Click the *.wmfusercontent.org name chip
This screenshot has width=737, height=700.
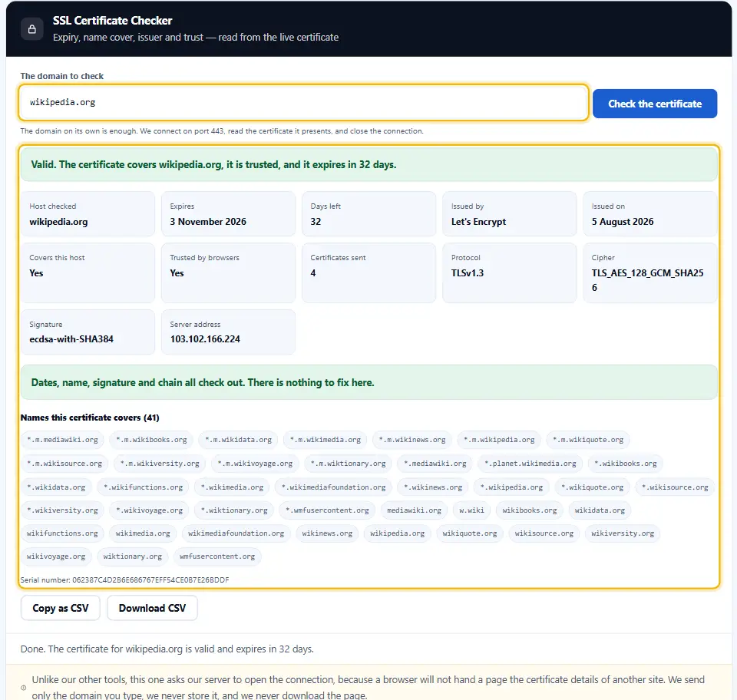pyautogui.click(x=327, y=510)
